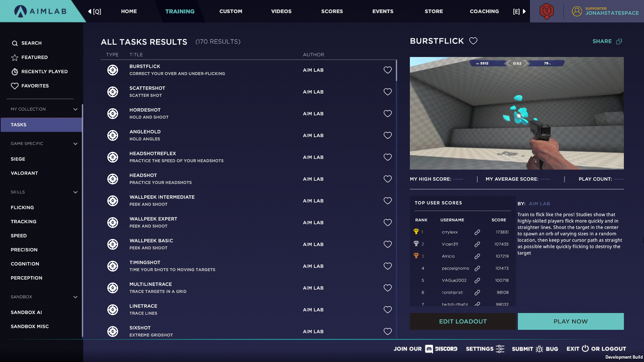Favorite Burstflick via heart beside title
The width and height of the screenshot is (644, 362).
tap(473, 41)
